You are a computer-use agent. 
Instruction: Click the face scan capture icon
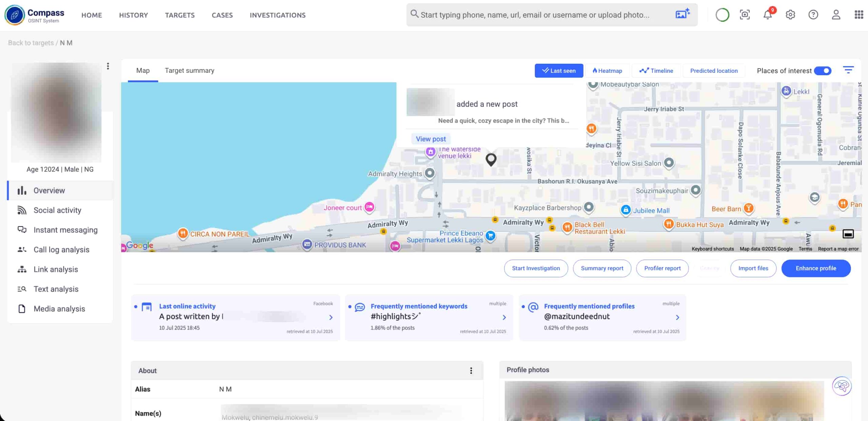pos(745,15)
